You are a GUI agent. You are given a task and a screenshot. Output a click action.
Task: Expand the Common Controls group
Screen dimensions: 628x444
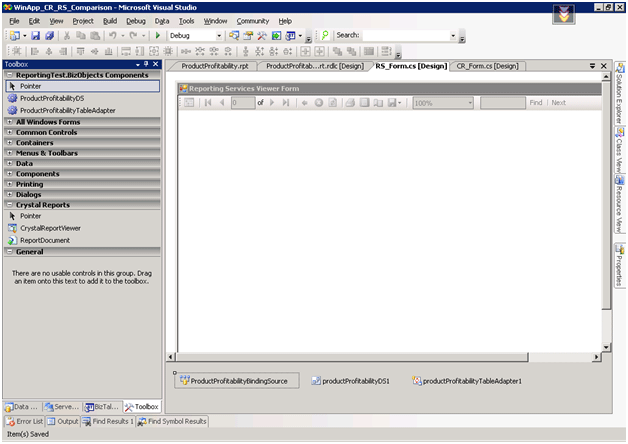10,132
